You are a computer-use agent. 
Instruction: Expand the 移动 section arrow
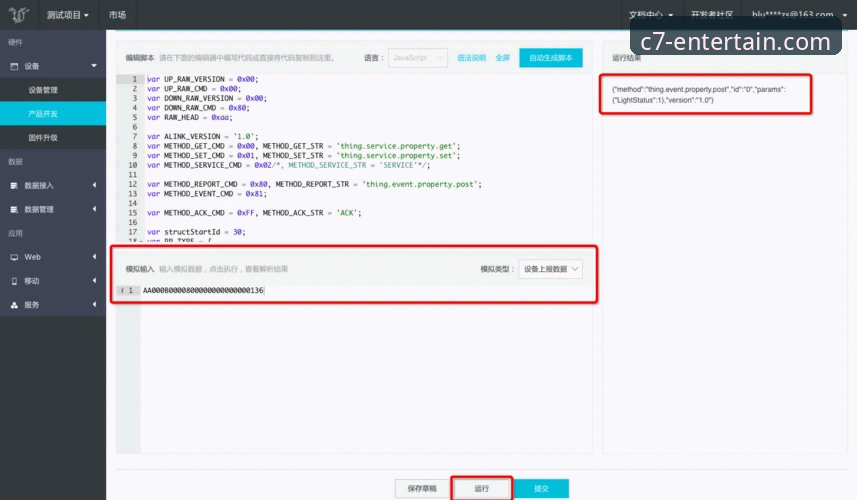pyautogui.click(x=94, y=280)
